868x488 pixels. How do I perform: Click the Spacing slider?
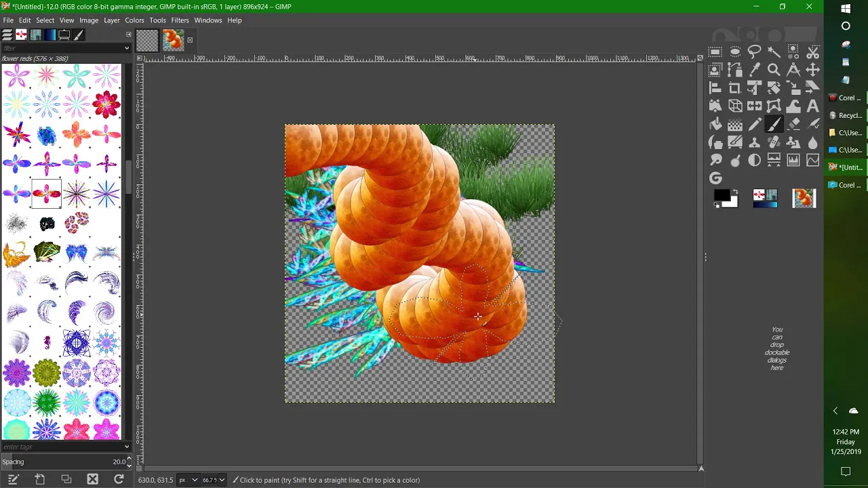[65, 462]
